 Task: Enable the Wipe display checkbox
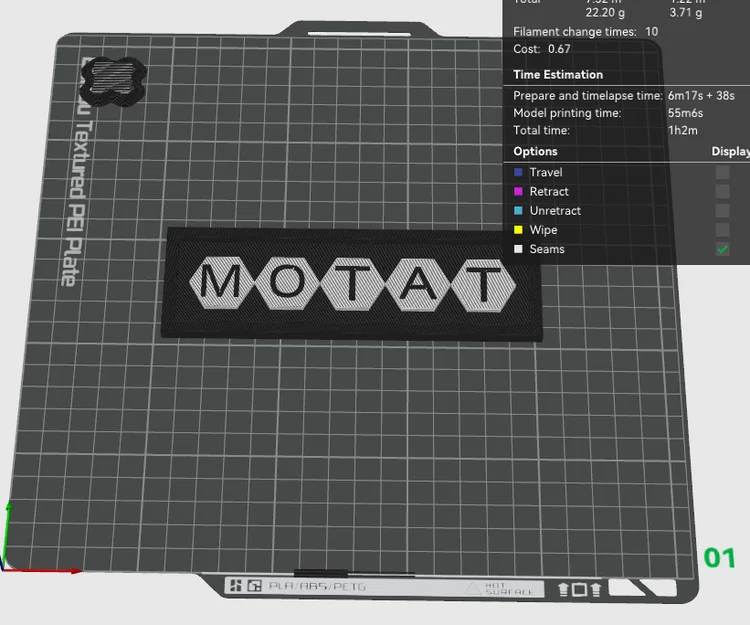722,230
